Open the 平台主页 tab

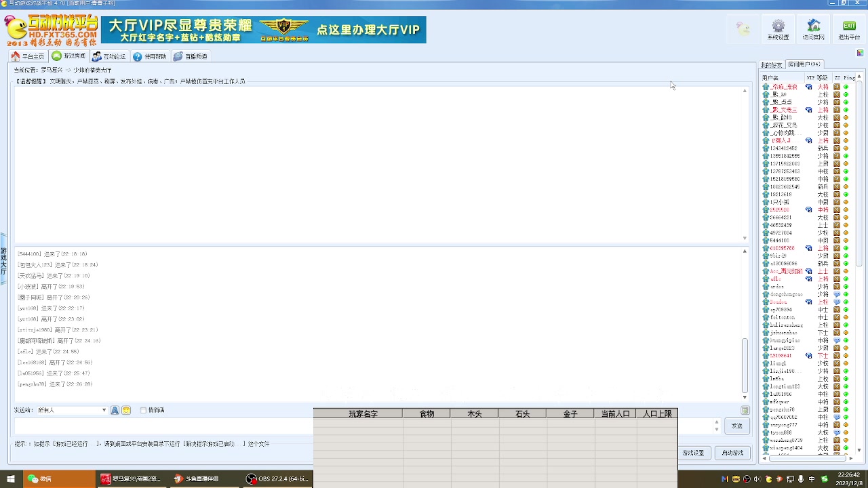point(28,56)
